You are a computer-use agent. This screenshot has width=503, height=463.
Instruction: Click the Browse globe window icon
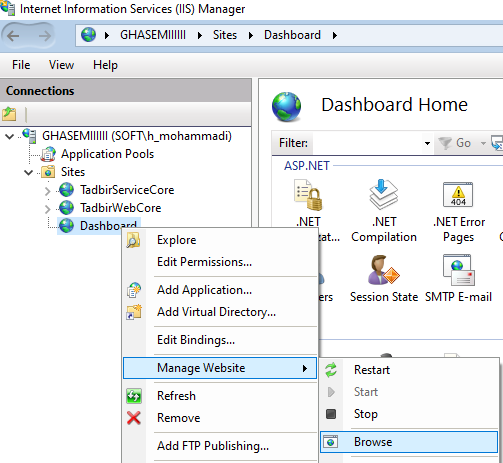point(331,442)
